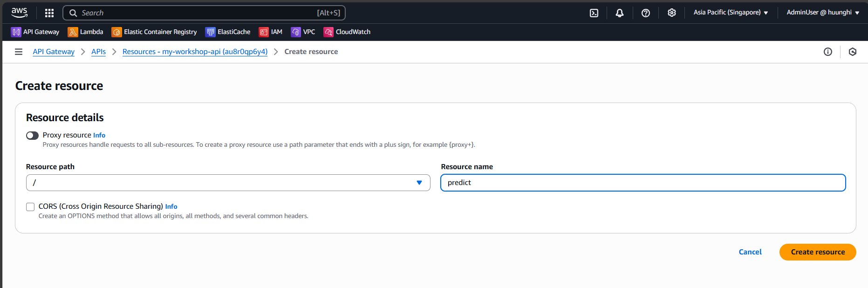The width and height of the screenshot is (868, 288).
Task: Click the Lambda shortcut icon
Action: pyautogui.click(x=73, y=32)
